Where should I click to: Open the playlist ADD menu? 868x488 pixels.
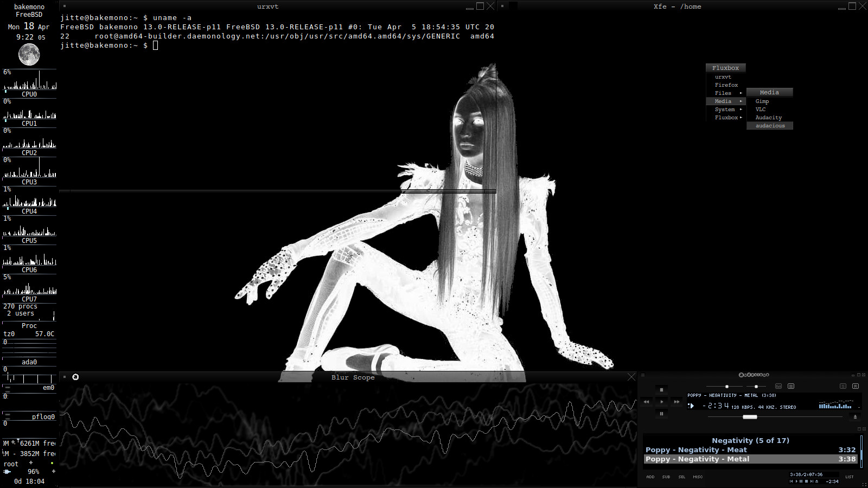pyautogui.click(x=650, y=477)
